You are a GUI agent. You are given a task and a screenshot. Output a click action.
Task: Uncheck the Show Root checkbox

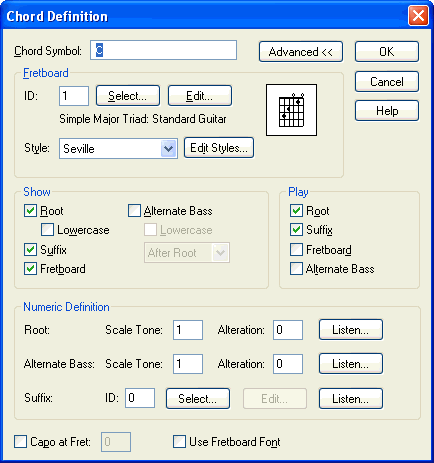[x=30, y=211]
